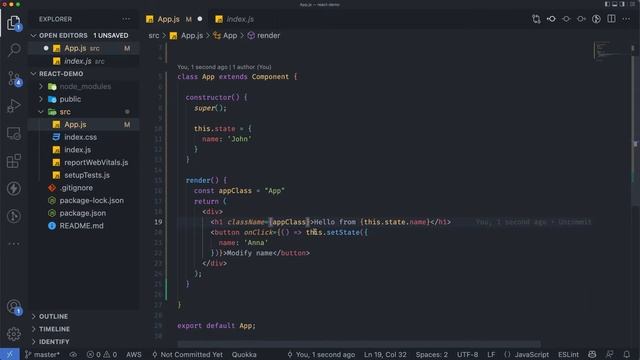
Task: Click the feedback icon in status bar
Action: [610, 355]
